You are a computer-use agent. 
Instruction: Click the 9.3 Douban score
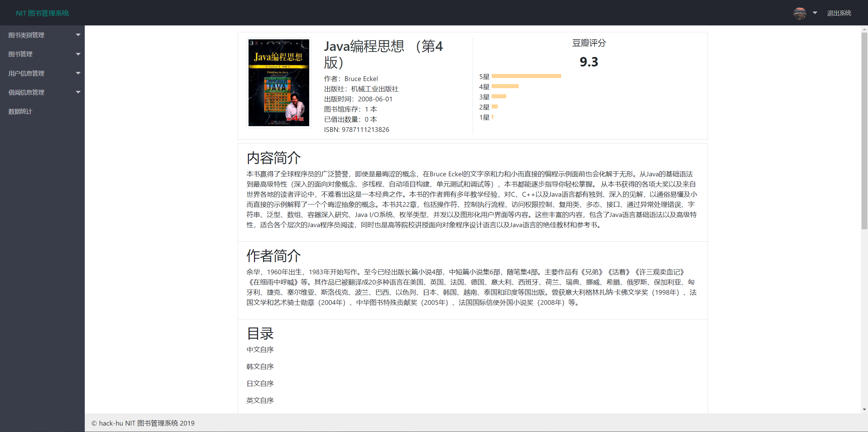click(x=589, y=62)
